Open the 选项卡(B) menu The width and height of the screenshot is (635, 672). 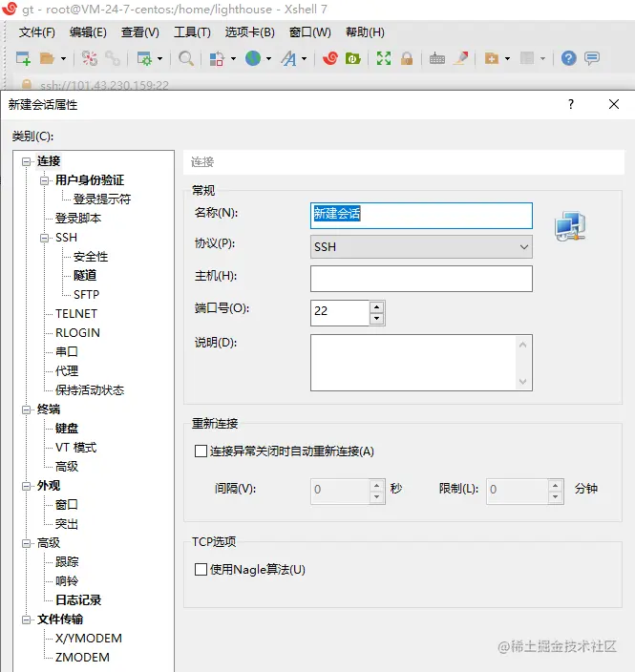point(249,32)
